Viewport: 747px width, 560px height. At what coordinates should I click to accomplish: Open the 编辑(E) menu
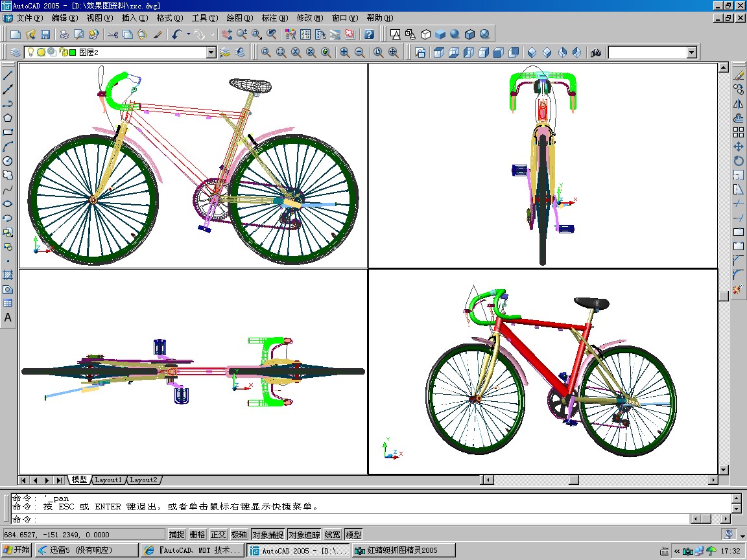pos(64,18)
